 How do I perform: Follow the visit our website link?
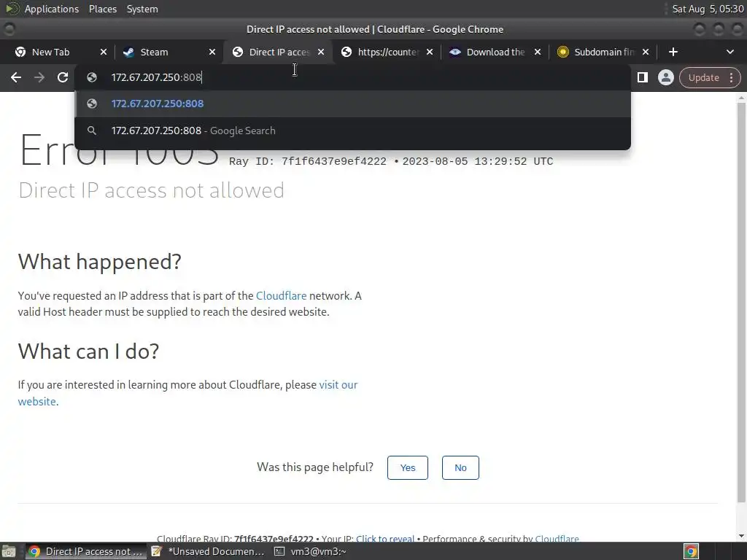pyautogui.click(x=338, y=385)
